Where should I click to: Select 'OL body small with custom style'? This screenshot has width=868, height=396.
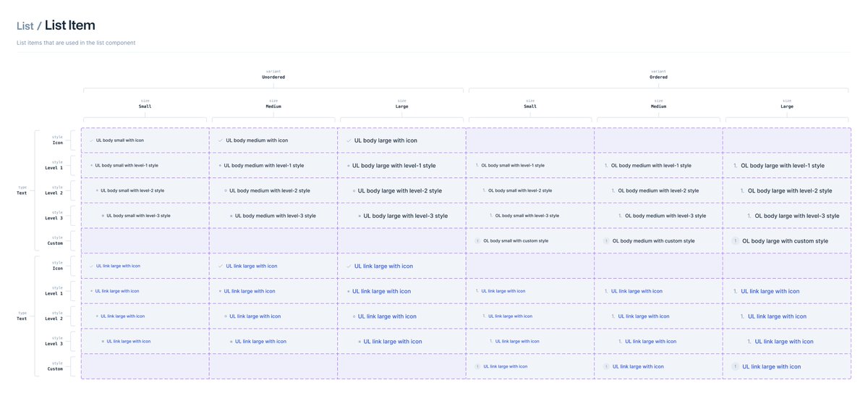pyautogui.click(x=516, y=241)
